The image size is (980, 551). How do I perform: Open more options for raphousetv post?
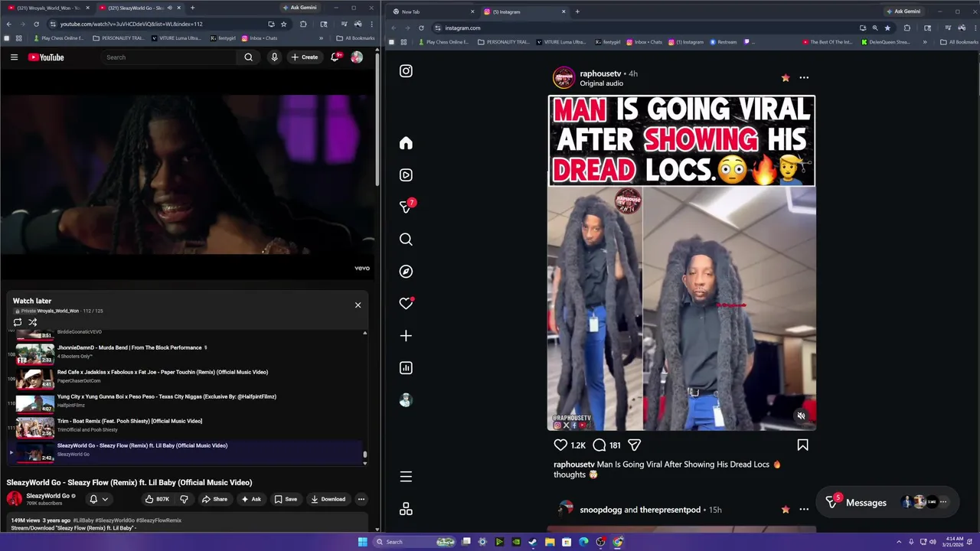point(804,77)
